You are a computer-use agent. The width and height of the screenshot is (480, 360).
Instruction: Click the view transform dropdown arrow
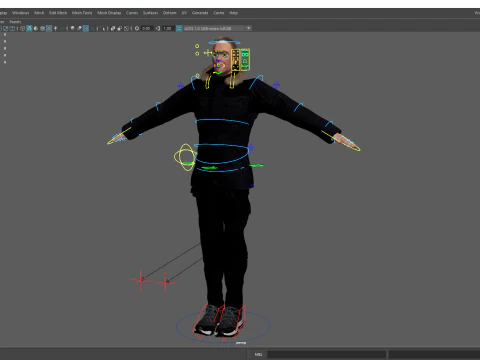click(249, 28)
